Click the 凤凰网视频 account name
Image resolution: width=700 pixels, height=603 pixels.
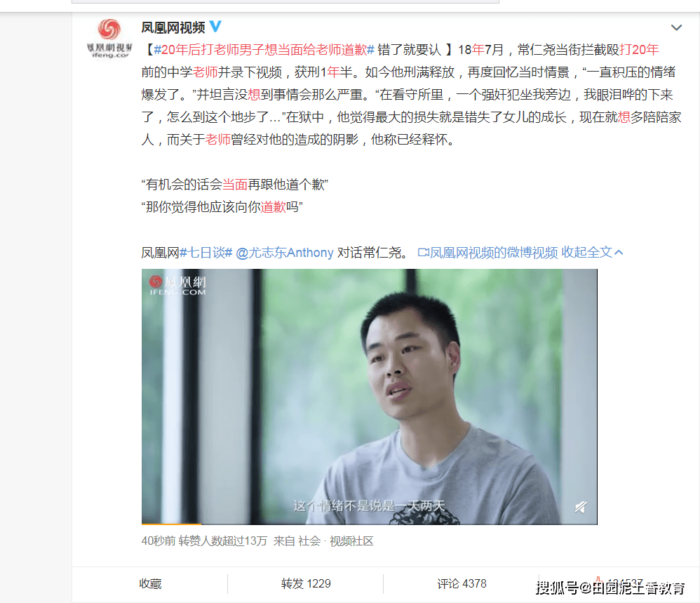pos(173,27)
